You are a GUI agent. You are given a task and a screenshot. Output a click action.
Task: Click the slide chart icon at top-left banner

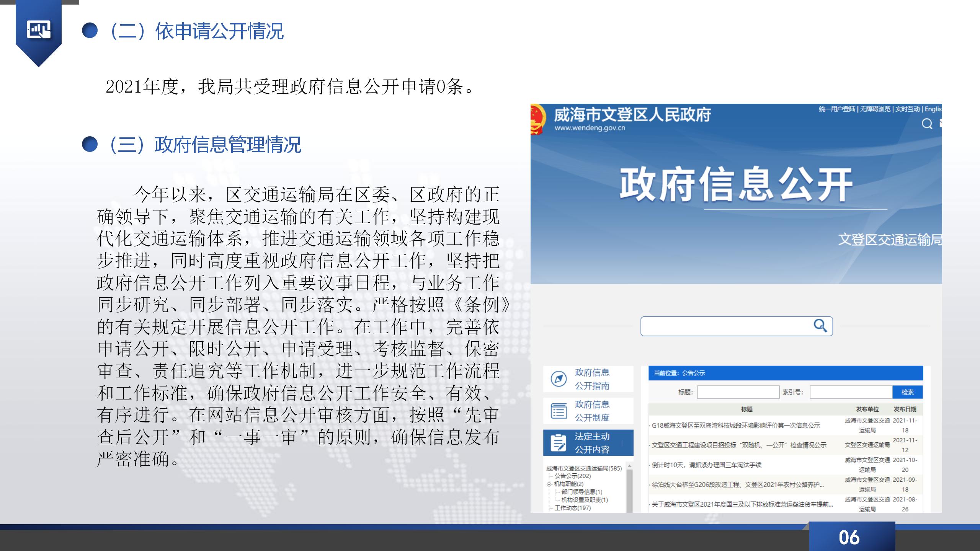pyautogui.click(x=38, y=30)
